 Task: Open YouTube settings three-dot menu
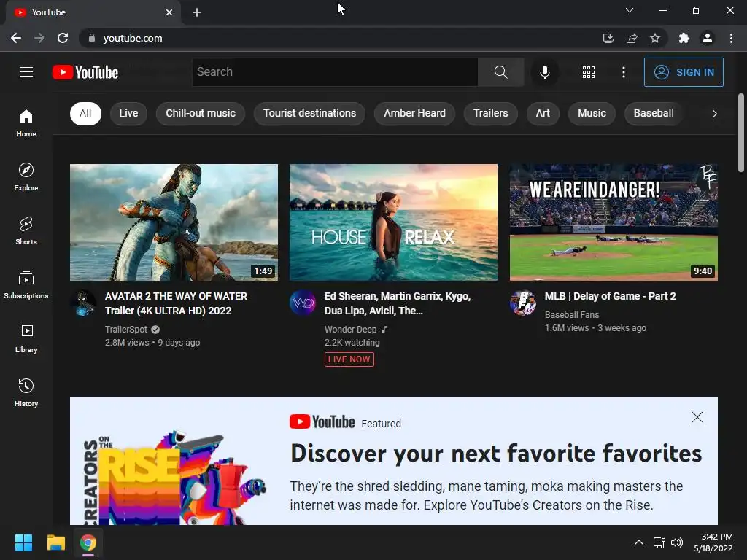pos(623,72)
